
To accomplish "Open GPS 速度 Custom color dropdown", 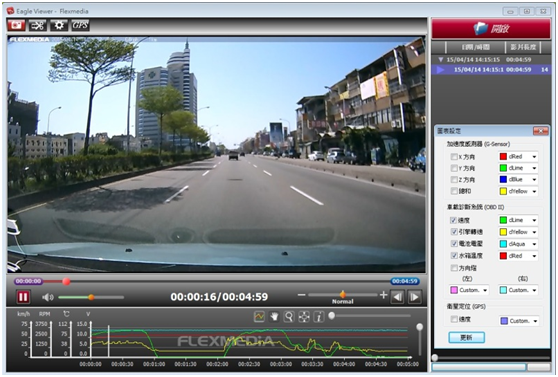I will tap(519, 321).
